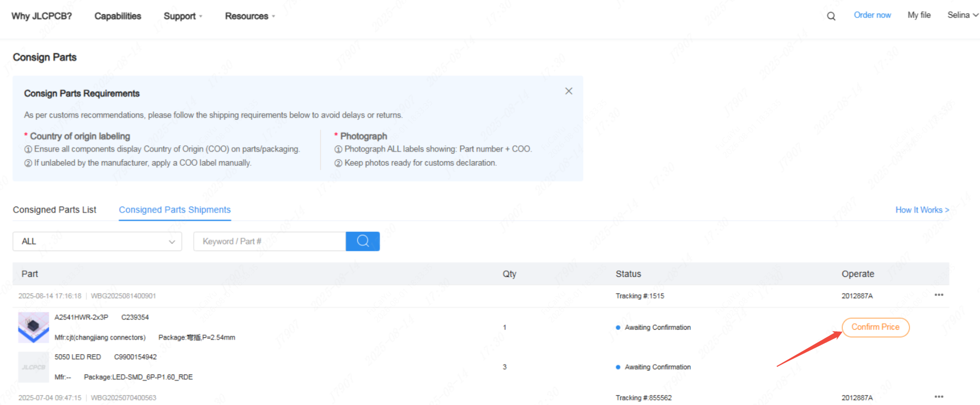Click the Part column header

tap(30, 274)
